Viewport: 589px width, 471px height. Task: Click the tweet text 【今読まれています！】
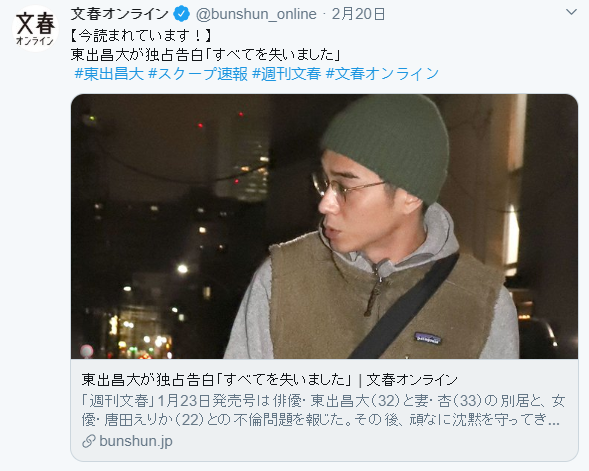pyautogui.click(x=142, y=36)
